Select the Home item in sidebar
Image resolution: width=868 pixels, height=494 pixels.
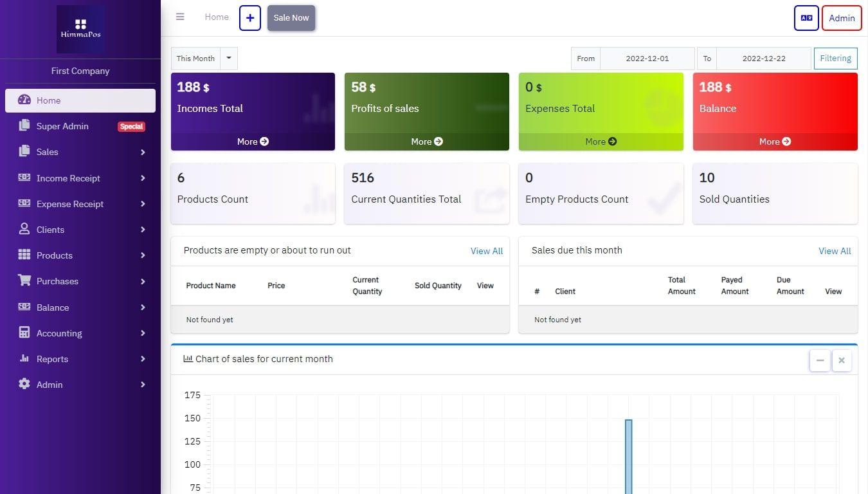tap(80, 100)
